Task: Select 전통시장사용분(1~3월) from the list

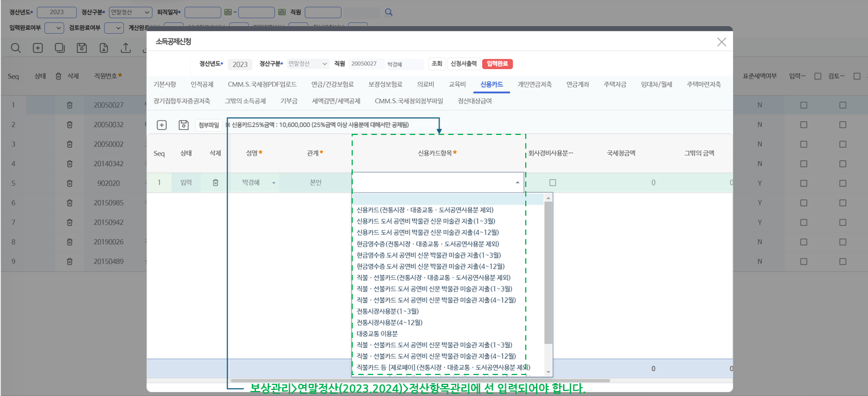Action: (x=388, y=311)
